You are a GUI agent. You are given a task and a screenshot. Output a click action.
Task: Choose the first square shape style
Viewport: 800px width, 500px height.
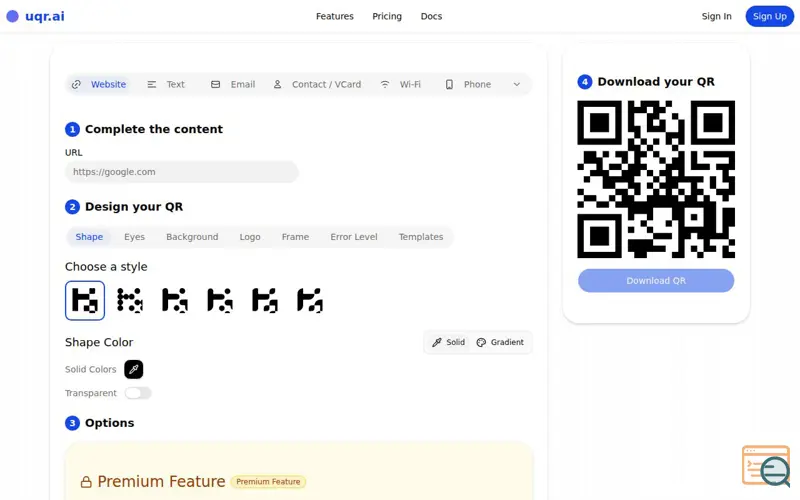(85, 300)
